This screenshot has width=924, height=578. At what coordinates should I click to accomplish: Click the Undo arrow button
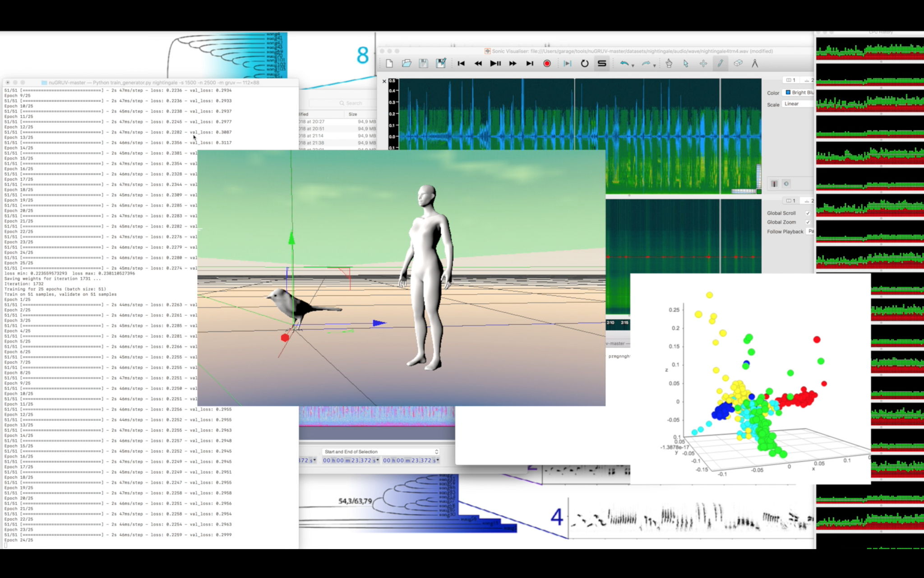coord(624,64)
